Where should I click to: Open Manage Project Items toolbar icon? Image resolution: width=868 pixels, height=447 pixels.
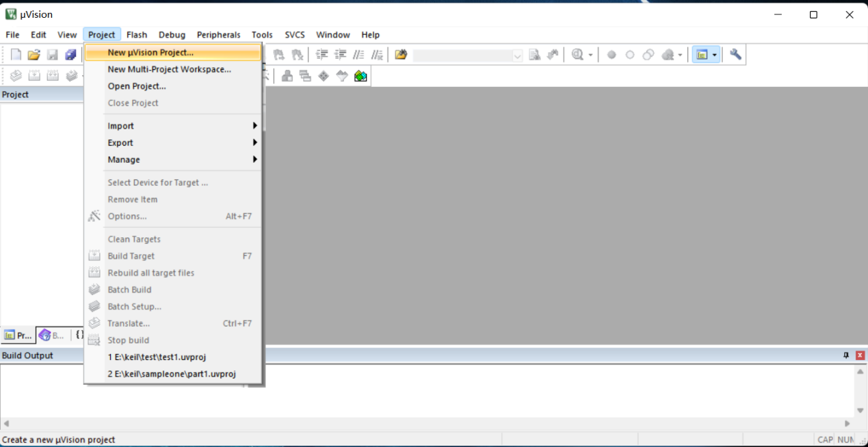[287, 76]
